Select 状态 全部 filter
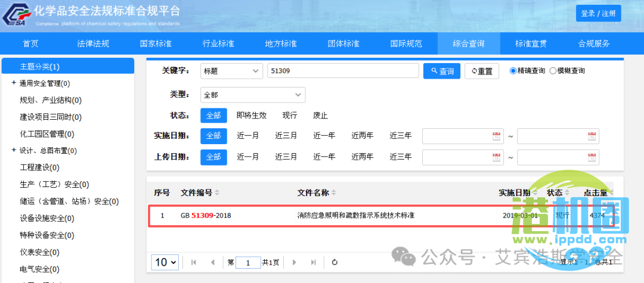The image size is (644, 283). tap(213, 115)
